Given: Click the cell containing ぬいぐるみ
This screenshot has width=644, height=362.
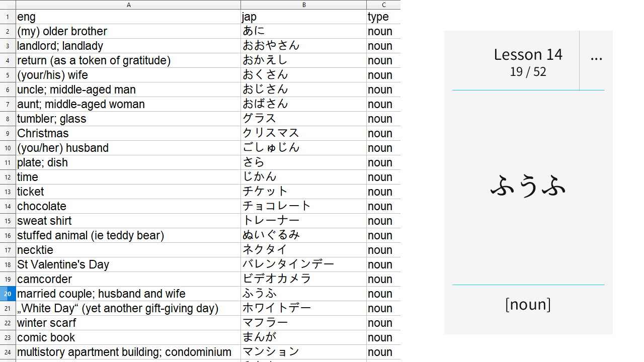Looking at the screenshot, I should [304, 235].
